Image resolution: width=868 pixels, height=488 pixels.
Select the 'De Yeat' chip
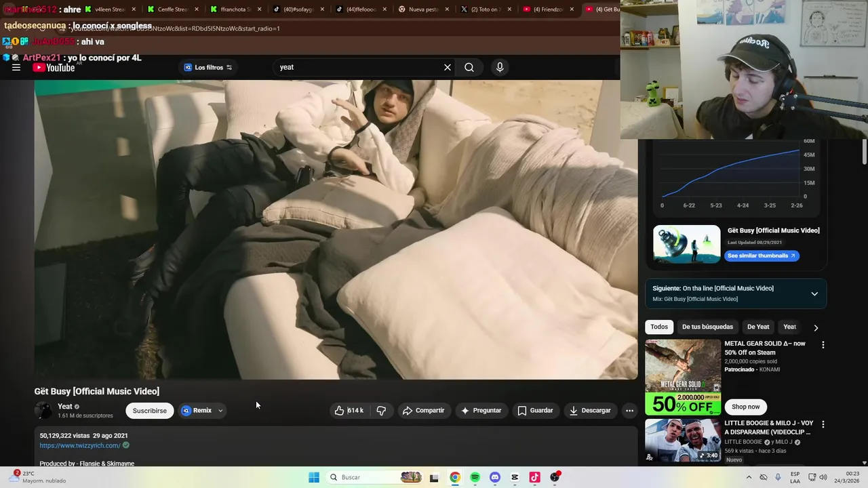(x=758, y=327)
